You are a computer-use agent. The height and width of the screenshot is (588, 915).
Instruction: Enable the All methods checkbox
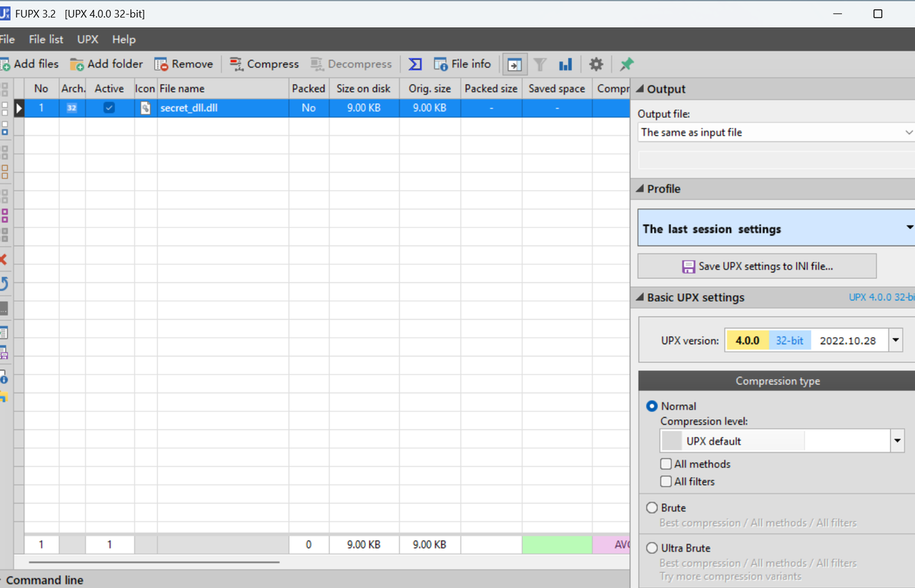666,464
